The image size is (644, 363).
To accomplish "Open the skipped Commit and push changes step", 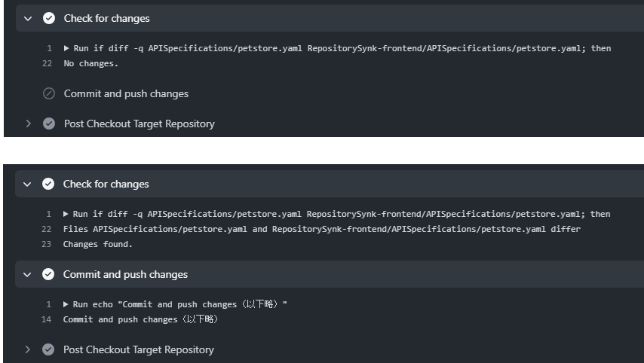I will point(126,94).
